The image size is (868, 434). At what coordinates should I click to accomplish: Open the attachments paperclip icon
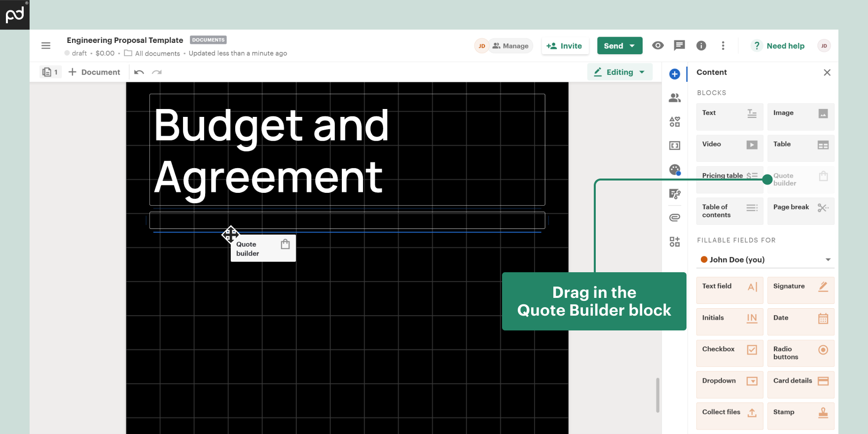675,217
